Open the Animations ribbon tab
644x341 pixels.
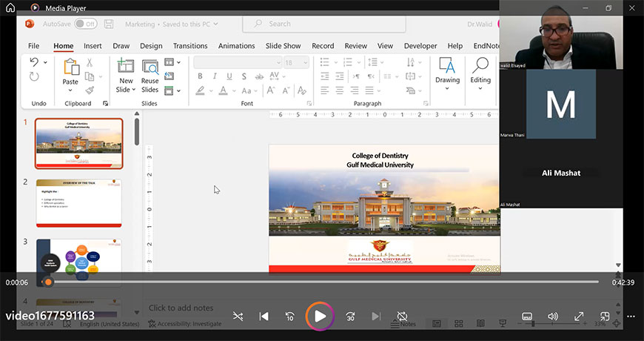click(x=237, y=46)
